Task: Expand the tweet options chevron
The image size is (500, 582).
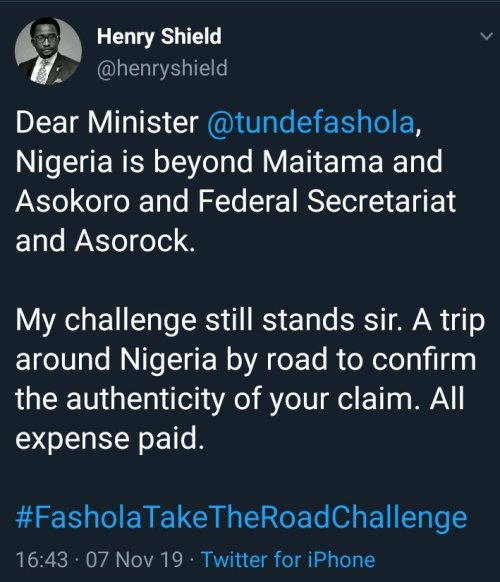Action: click(x=486, y=36)
